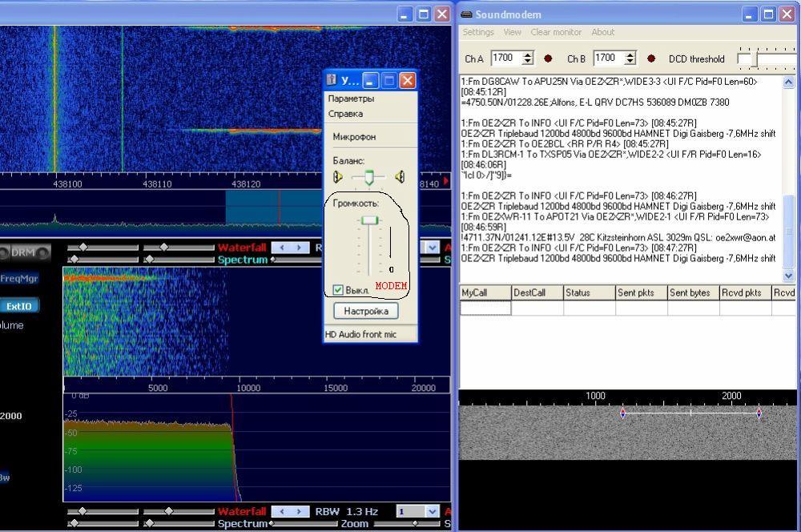Open the View menu in Soundmodem
801x532 pixels.
513,32
